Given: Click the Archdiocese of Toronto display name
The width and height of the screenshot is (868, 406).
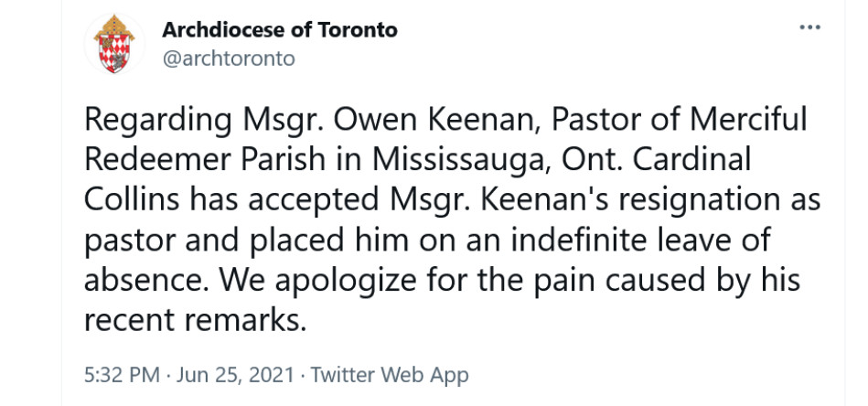Looking at the screenshot, I should [x=280, y=29].
